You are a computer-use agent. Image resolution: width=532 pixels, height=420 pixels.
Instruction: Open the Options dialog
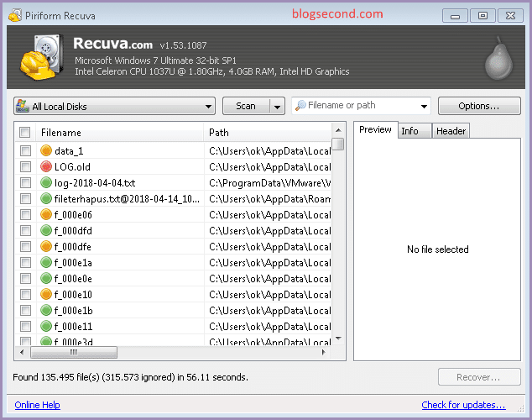[479, 106]
